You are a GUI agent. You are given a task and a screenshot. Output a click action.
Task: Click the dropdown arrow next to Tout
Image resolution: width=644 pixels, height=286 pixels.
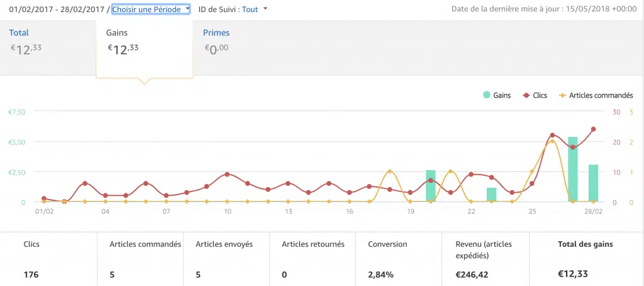click(x=265, y=9)
